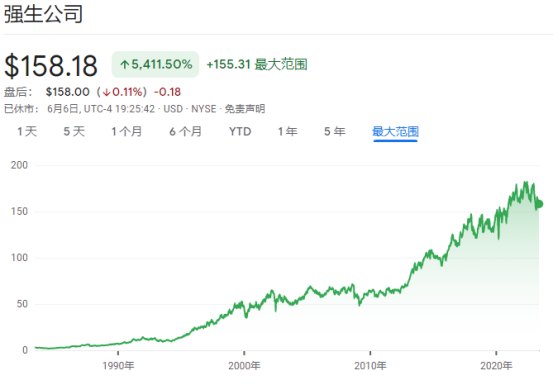This screenshot has height=386, width=554.
Task: Select the 5天 time range tab
Action: coord(74,132)
